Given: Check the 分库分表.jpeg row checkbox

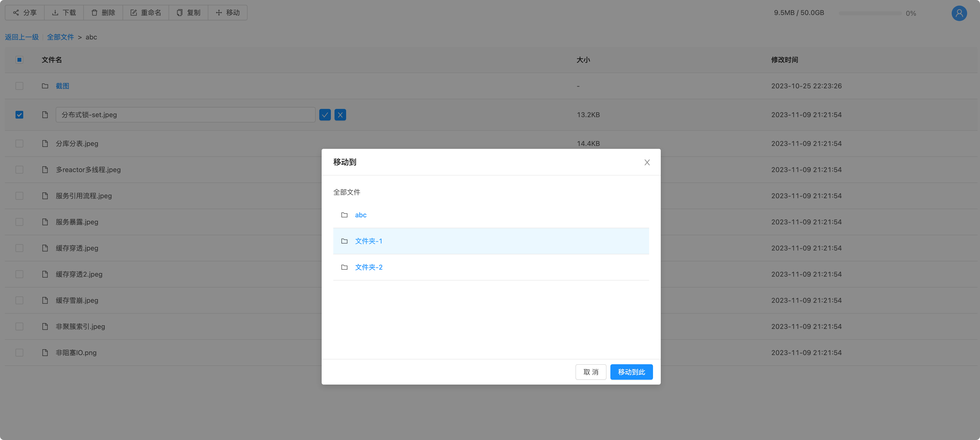Looking at the screenshot, I should [19, 143].
